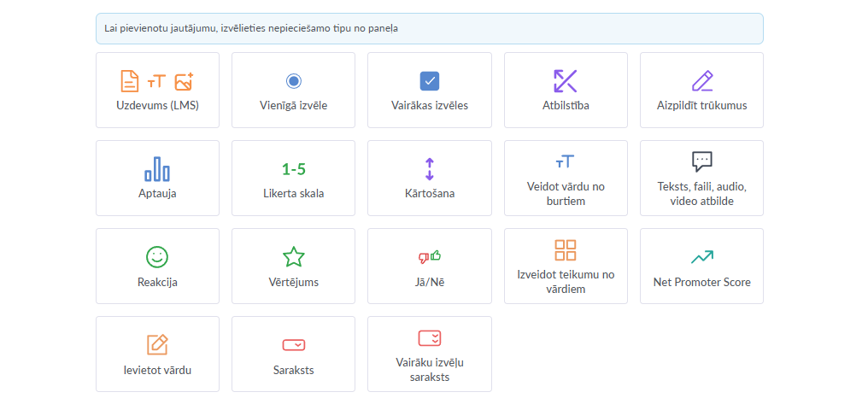Pick the Reakcija smiley face icon
This screenshot has height=404, width=868.
[x=157, y=257]
